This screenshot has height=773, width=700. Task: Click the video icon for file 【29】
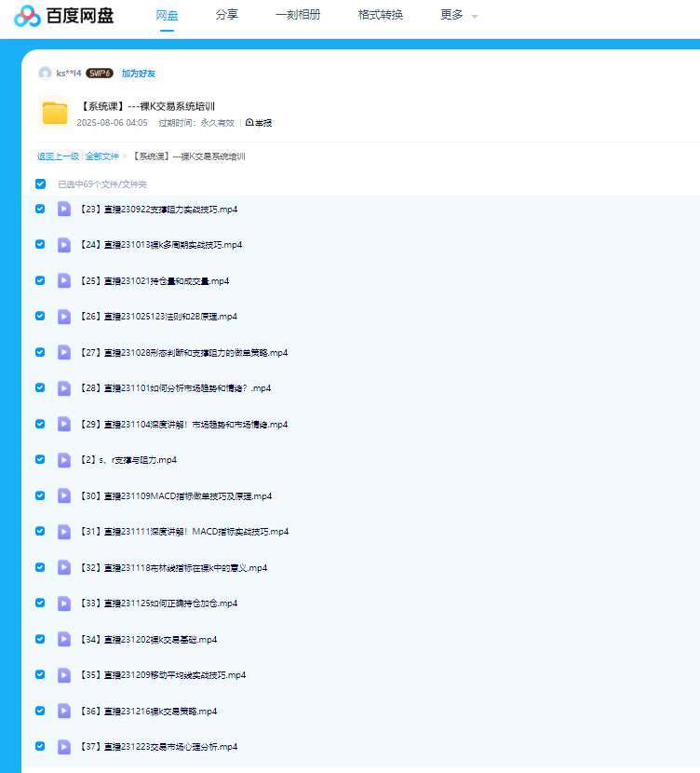[x=64, y=424]
